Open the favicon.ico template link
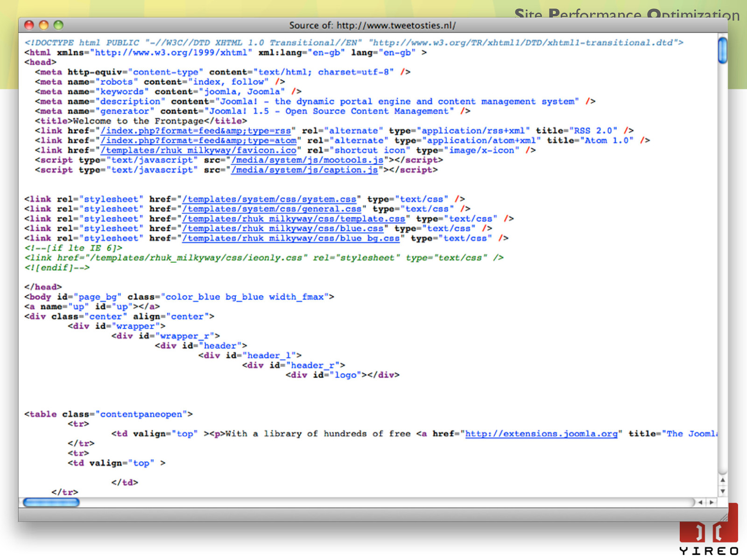Screen dimensions: 747x560 coord(199,150)
